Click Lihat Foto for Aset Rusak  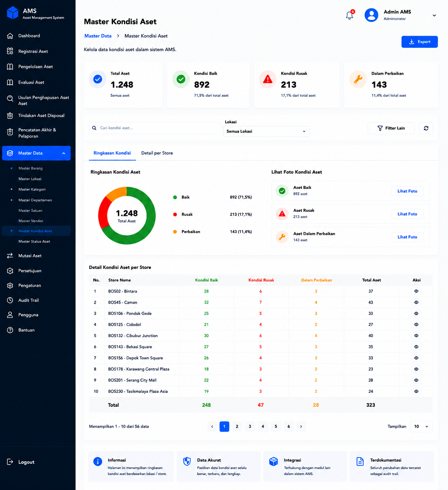[x=407, y=214]
